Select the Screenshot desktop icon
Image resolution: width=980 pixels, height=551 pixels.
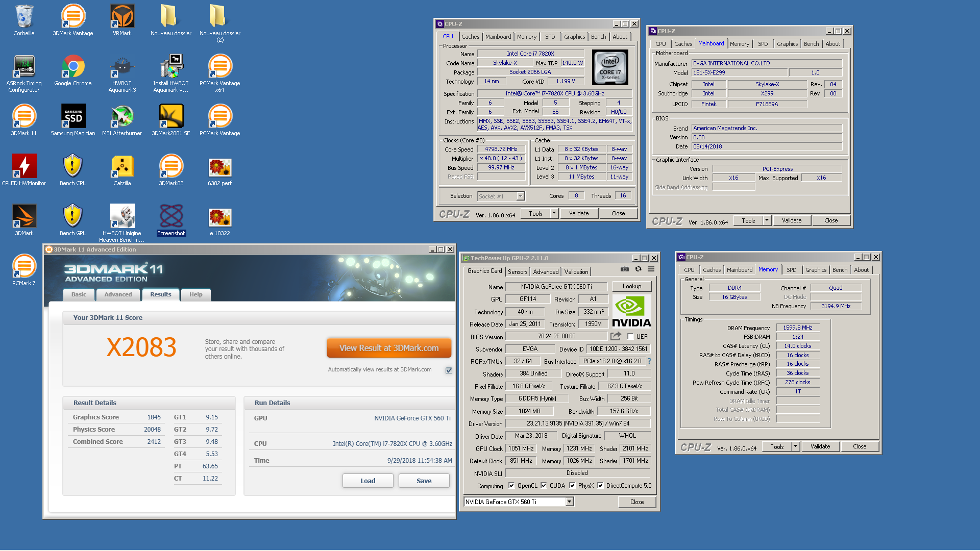tap(171, 220)
